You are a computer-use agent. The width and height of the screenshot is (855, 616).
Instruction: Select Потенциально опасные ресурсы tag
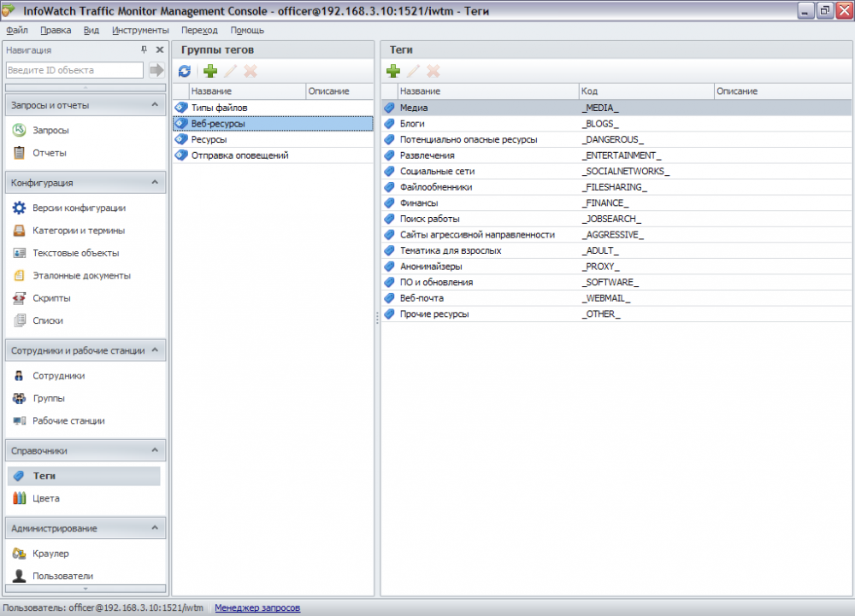(616, 139)
